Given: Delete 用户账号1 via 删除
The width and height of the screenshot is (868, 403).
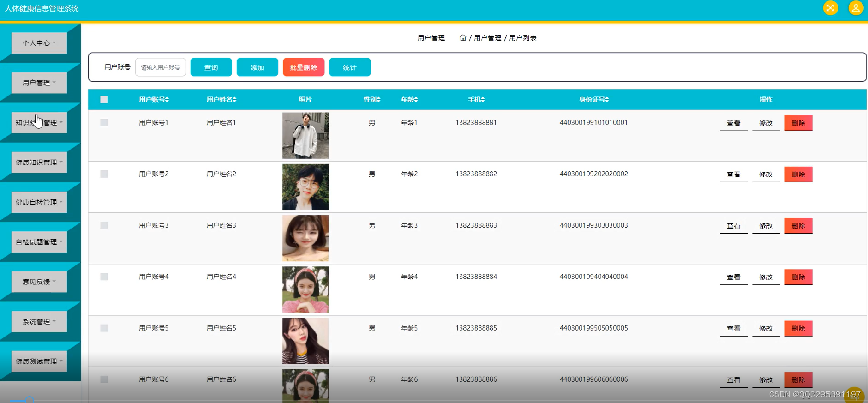Looking at the screenshot, I should point(798,123).
